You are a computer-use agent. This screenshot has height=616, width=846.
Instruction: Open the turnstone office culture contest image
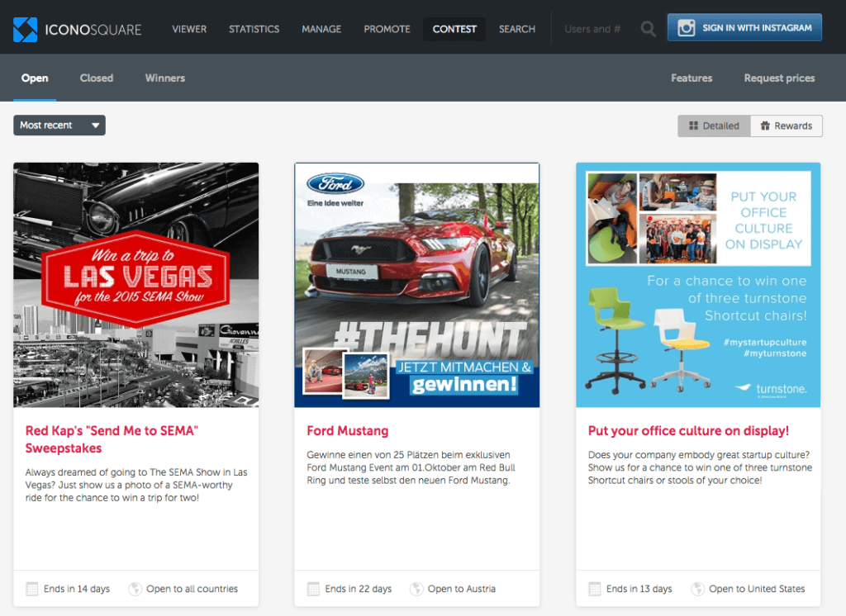click(698, 285)
